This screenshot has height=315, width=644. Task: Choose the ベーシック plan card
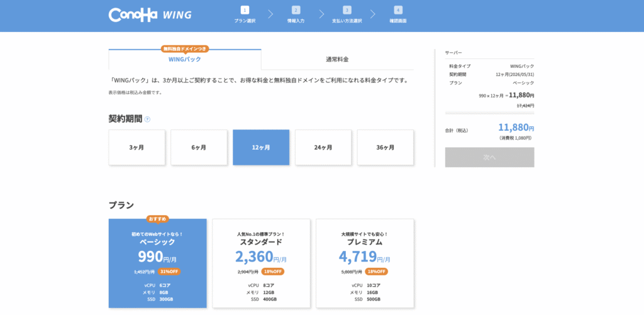tap(158, 263)
